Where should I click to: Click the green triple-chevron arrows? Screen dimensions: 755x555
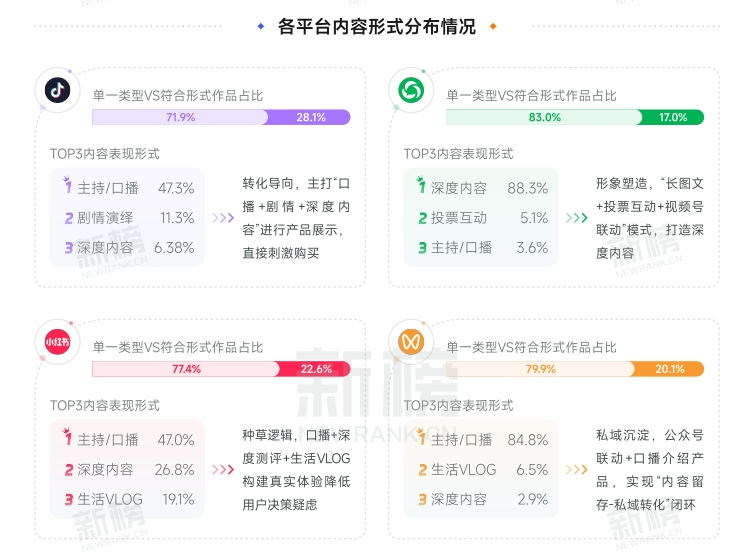click(577, 217)
